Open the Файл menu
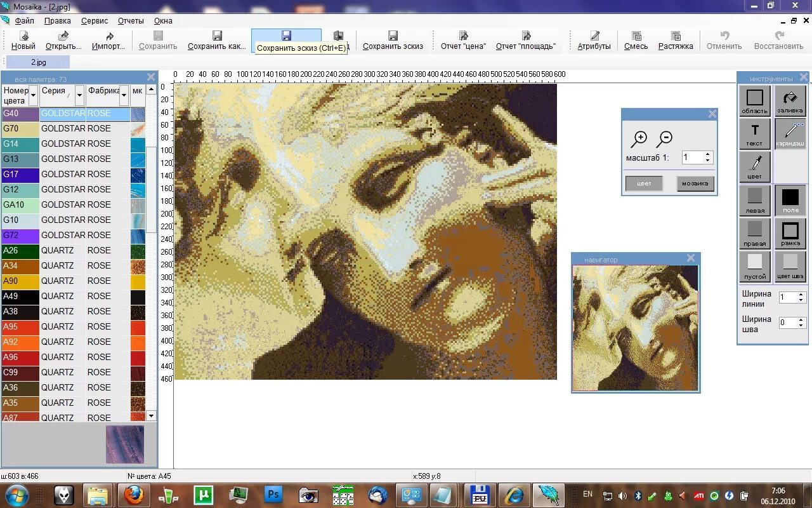The width and height of the screenshot is (812, 508). click(x=25, y=20)
